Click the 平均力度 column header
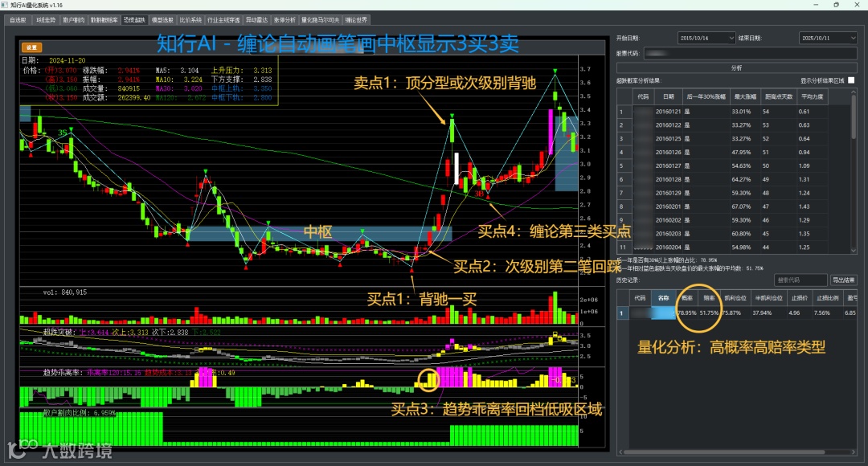 [812, 96]
